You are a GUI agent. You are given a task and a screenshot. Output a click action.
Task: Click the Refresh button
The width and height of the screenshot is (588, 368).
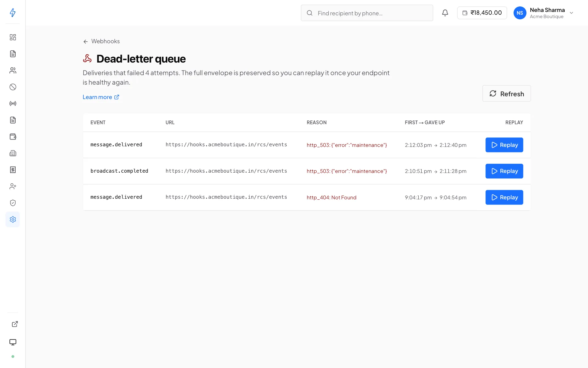coord(507,94)
